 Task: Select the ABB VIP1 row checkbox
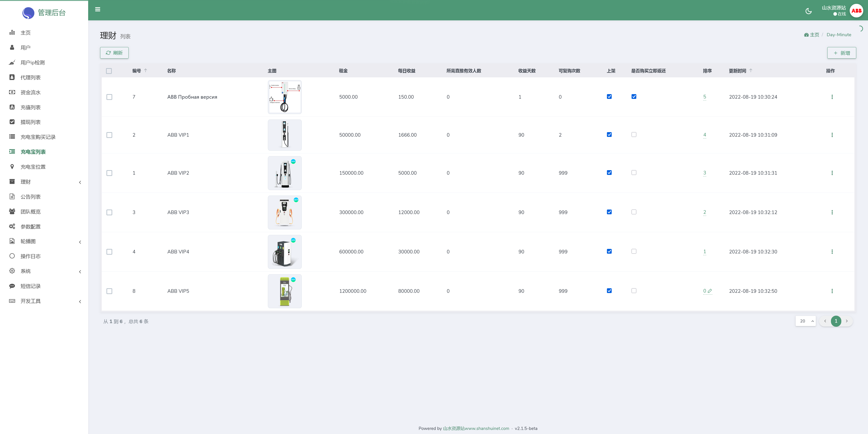click(x=109, y=135)
